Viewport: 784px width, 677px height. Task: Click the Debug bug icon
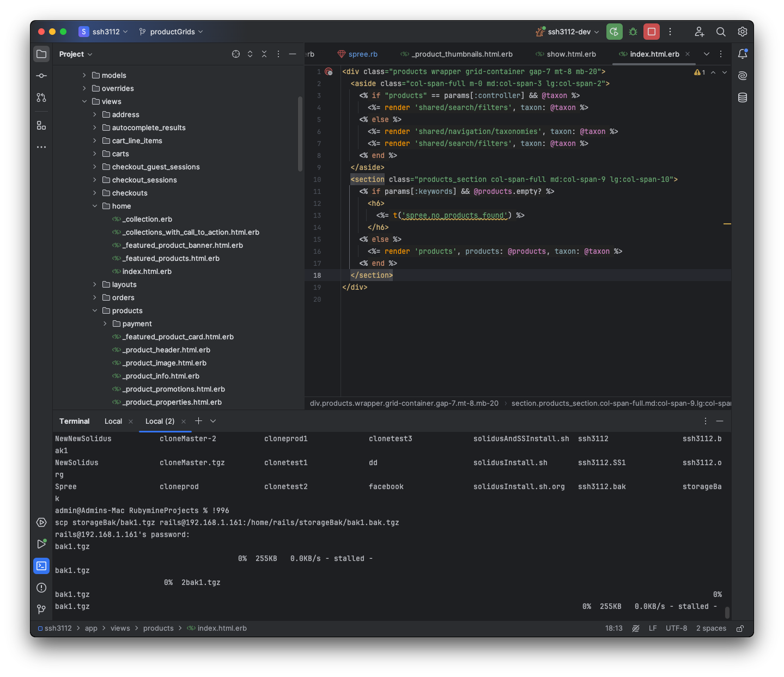pyautogui.click(x=633, y=32)
